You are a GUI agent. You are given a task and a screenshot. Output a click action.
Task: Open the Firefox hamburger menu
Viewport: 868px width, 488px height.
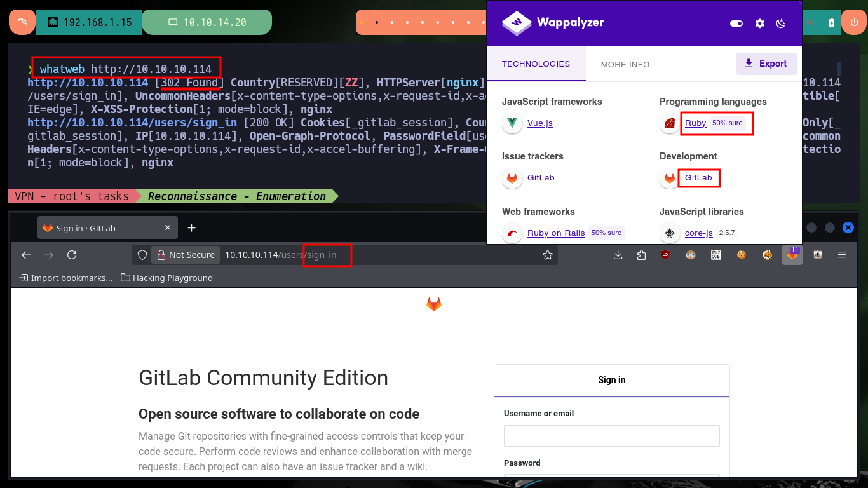[842, 255]
